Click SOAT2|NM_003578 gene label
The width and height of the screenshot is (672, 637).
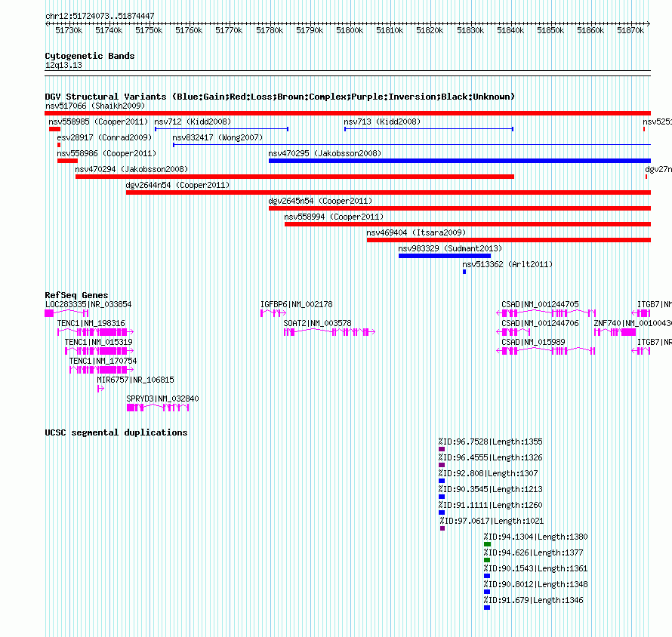pos(318,323)
